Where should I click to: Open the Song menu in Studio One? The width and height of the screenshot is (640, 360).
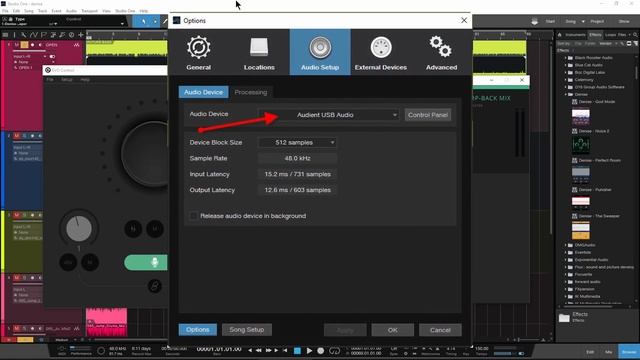[x=29, y=11]
